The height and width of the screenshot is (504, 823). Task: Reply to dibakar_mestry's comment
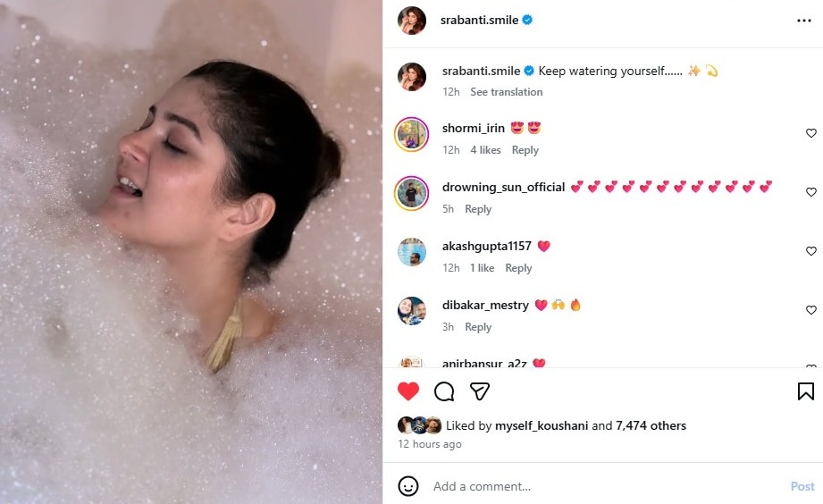478,327
